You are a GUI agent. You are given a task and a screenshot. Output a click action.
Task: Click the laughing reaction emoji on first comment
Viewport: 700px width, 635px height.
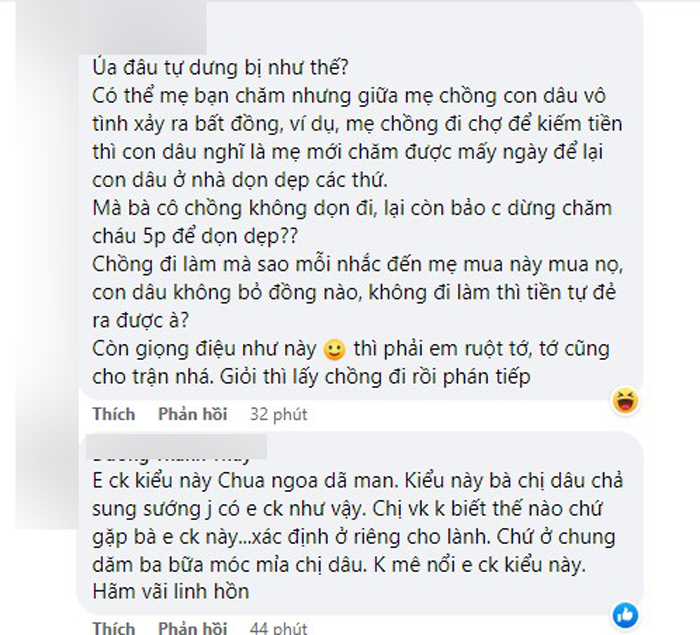pos(626,402)
